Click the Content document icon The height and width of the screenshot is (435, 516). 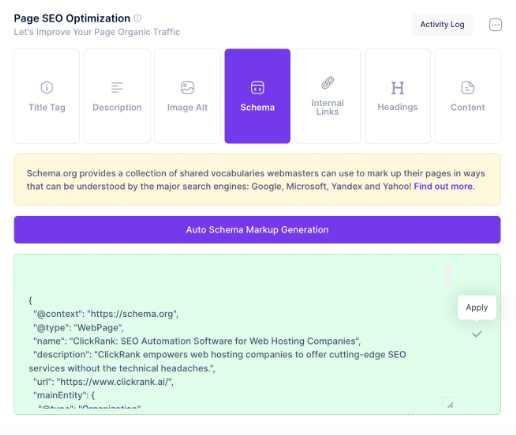pyautogui.click(x=467, y=88)
